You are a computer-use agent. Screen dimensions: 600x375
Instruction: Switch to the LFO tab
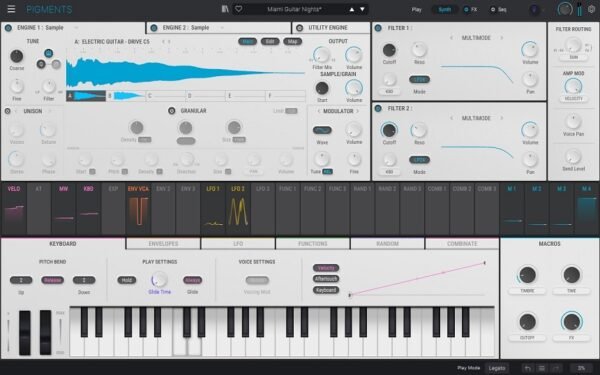[238, 244]
